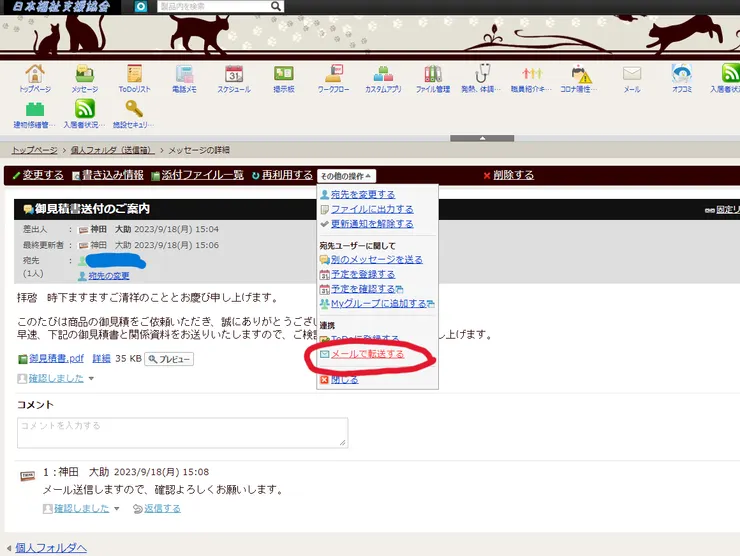The width and height of the screenshot is (740, 556).
Task: Open the スケジュール calendar icon
Action: pos(233,74)
